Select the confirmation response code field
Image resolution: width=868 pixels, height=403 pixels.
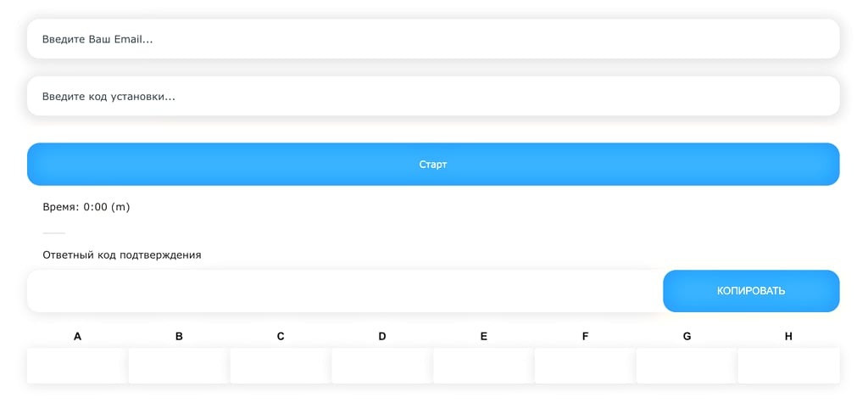pos(345,291)
